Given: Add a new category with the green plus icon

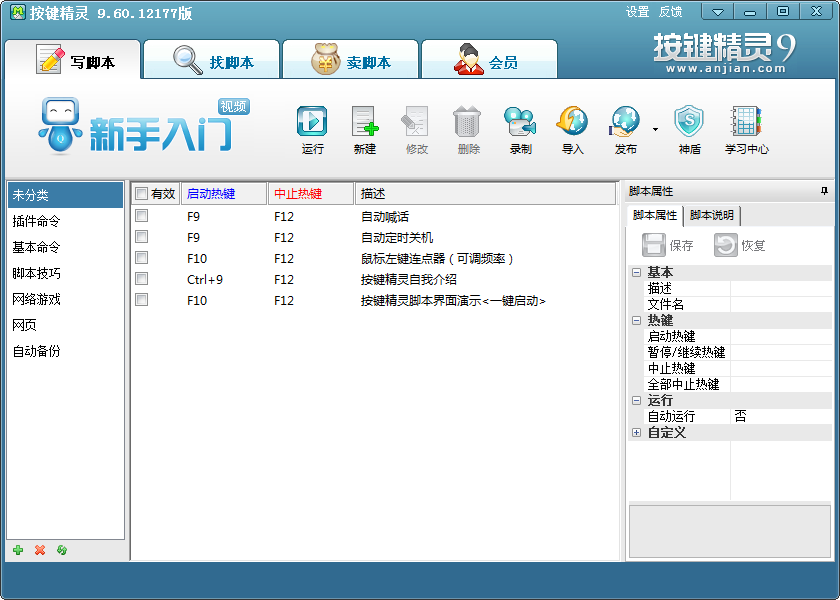Looking at the screenshot, I should point(18,549).
